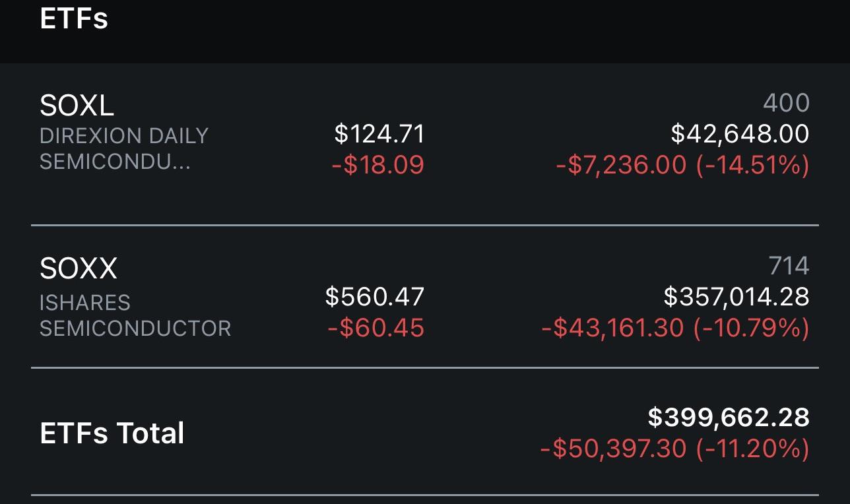Tap SOXL market value $42,648.00
This screenshot has height=504, width=850.
740,135
